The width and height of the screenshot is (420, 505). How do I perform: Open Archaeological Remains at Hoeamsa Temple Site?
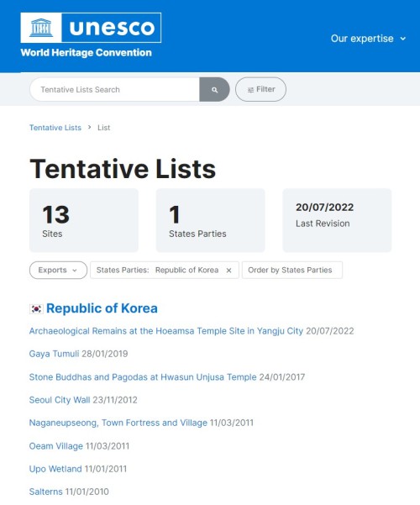click(x=165, y=331)
